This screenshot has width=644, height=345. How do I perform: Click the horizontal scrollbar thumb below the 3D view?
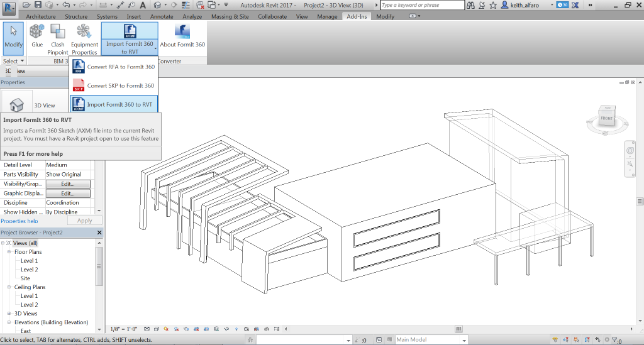[458, 329]
